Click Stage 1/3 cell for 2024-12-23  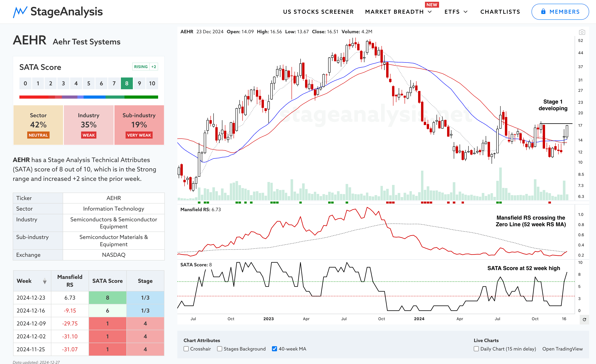(145, 298)
